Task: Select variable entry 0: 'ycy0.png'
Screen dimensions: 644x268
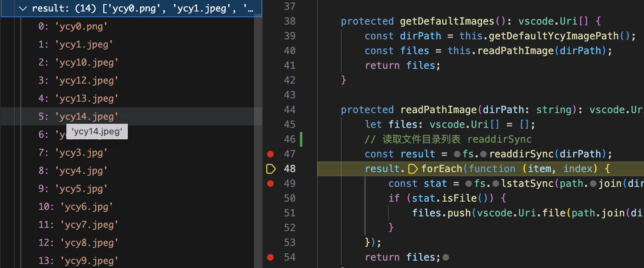Action: [x=73, y=27]
